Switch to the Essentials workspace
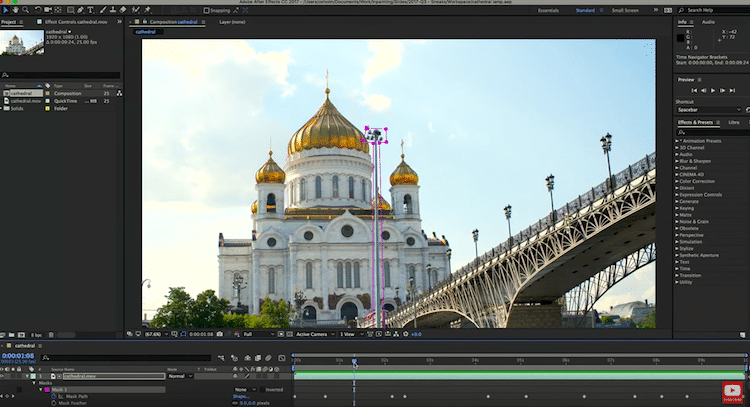 tap(548, 10)
